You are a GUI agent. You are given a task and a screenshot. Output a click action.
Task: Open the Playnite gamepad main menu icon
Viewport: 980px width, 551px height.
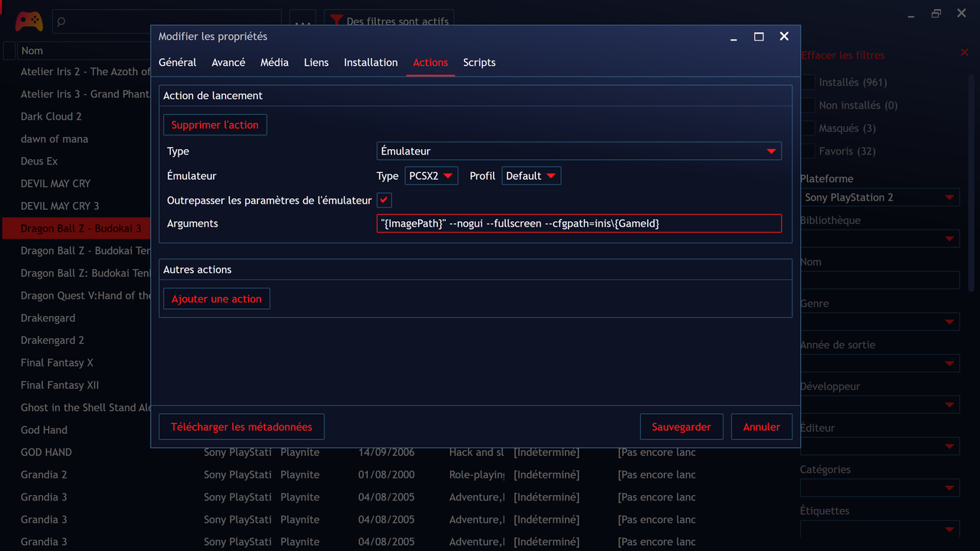pyautogui.click(x=29, y=21)
